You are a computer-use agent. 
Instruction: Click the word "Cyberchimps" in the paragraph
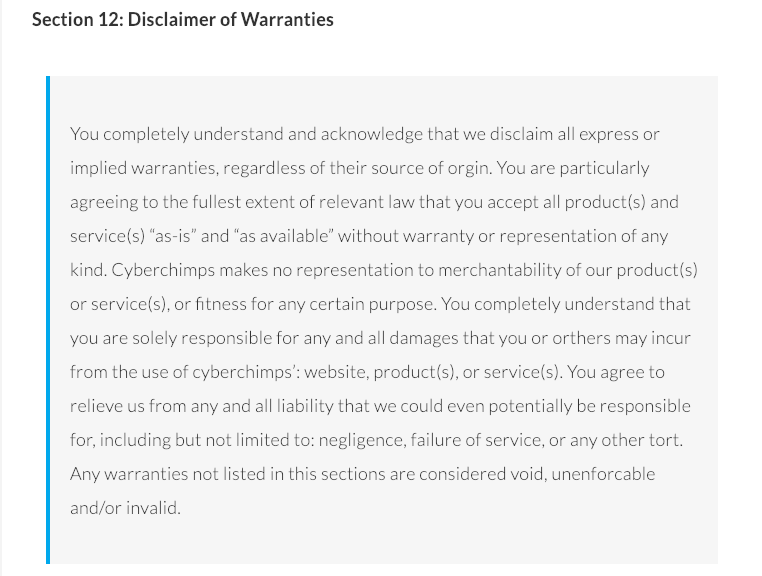click(163, 270)
